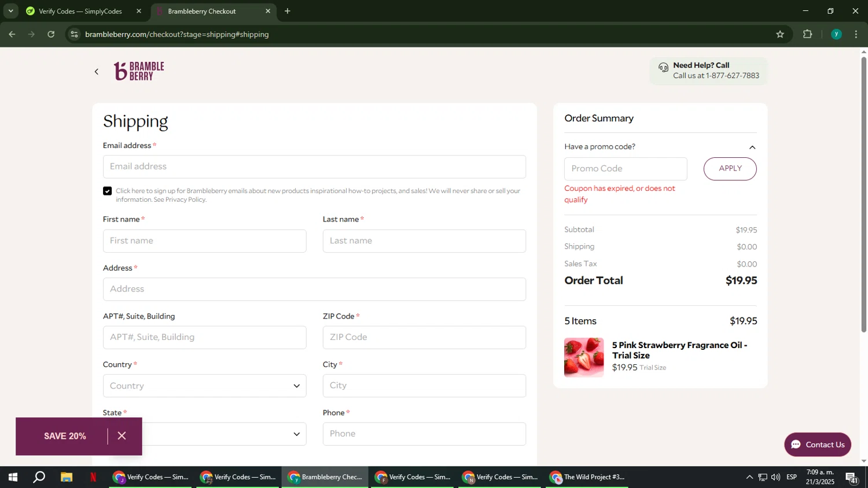Screen dimensions: 868x488
Task: Go back in browser history
Action: [12, 34]
